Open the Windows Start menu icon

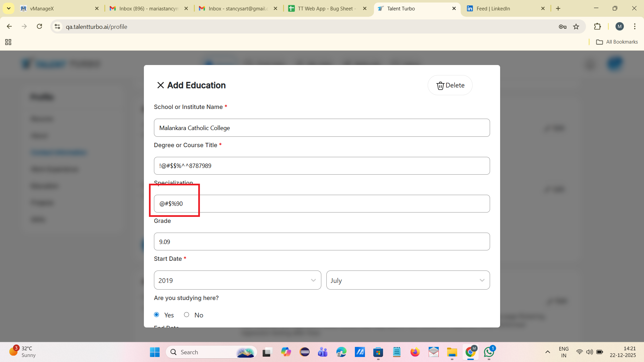click(x=155, y=352)
